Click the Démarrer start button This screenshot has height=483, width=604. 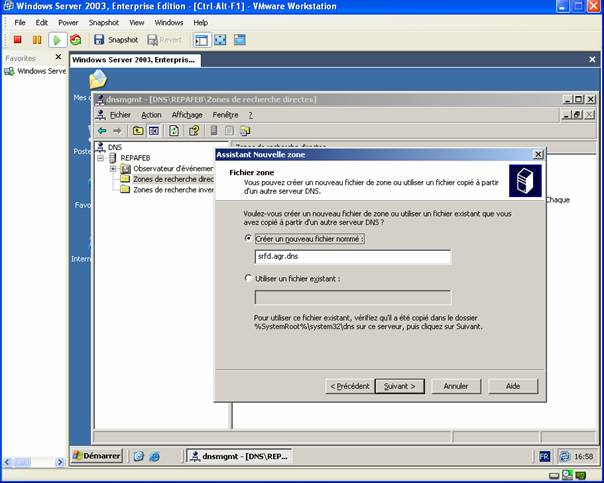(97, 456)
